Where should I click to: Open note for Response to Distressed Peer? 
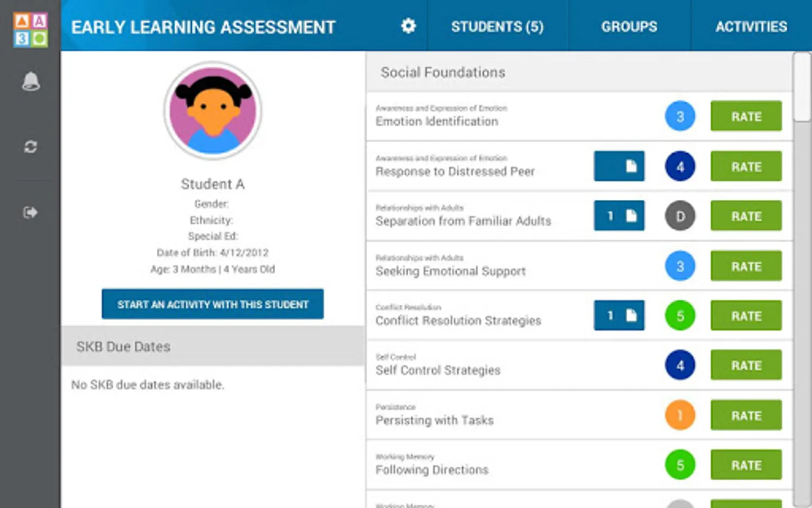(x=619, y=167)
